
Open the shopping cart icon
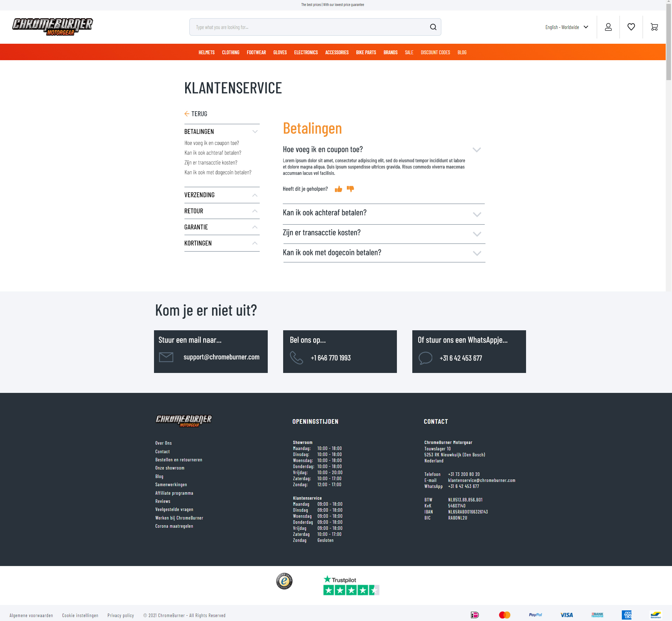pyautogui.click(x=654, y=27)
